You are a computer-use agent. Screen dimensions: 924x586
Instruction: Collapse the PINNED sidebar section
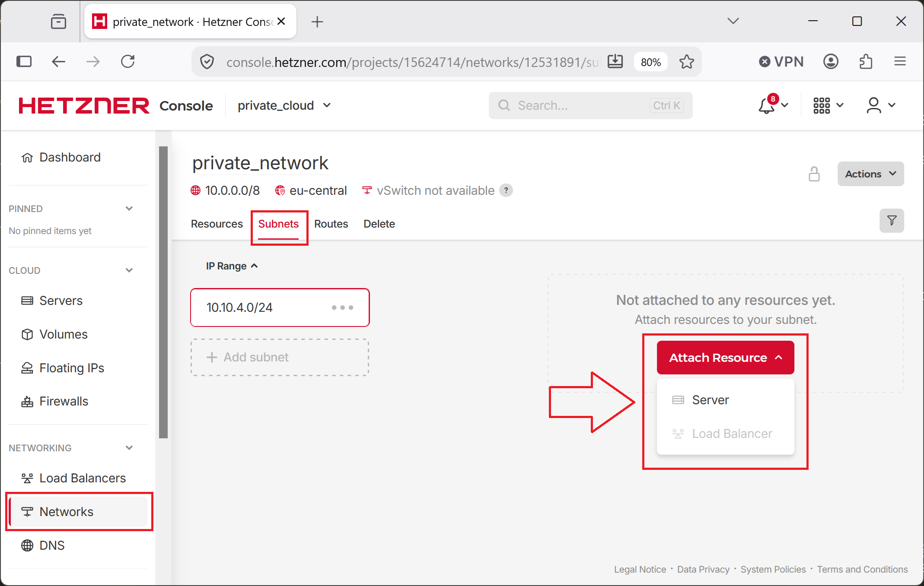129,209
